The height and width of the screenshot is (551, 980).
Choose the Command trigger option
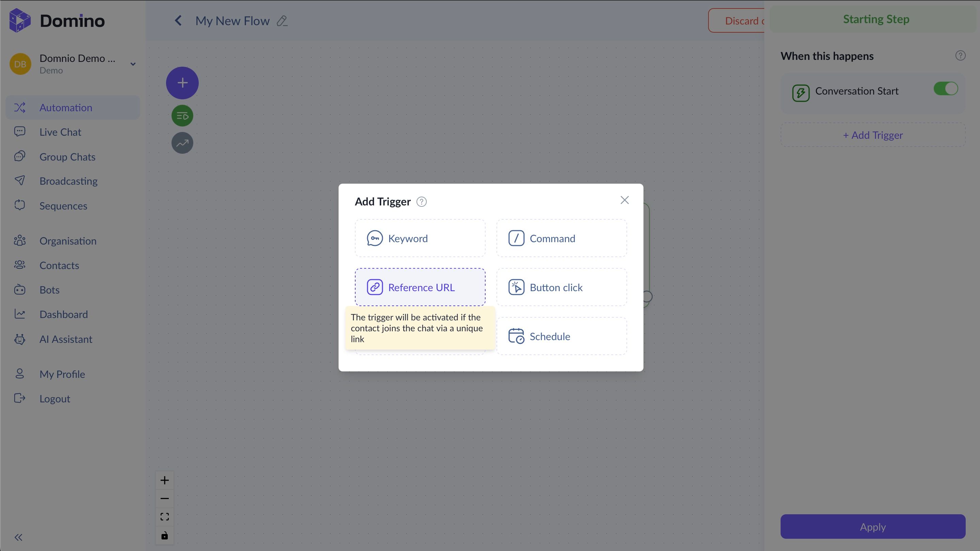(561, 238)
